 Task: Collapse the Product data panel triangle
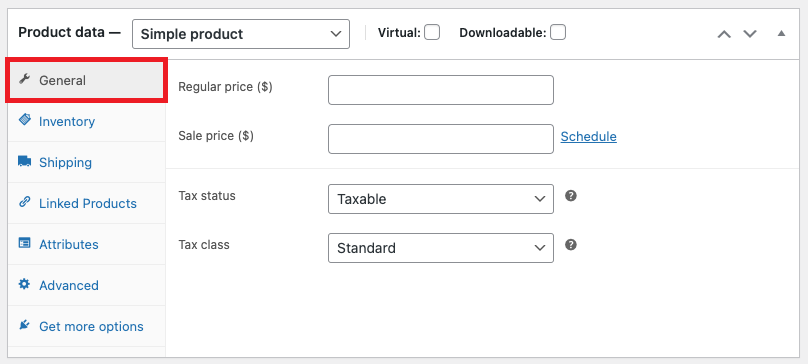click(781, 34)
